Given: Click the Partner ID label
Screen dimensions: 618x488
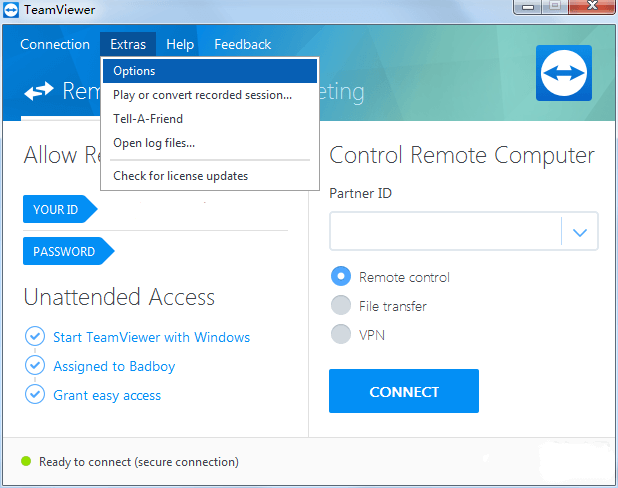Looking at the screenshot, I should [361, 193].
